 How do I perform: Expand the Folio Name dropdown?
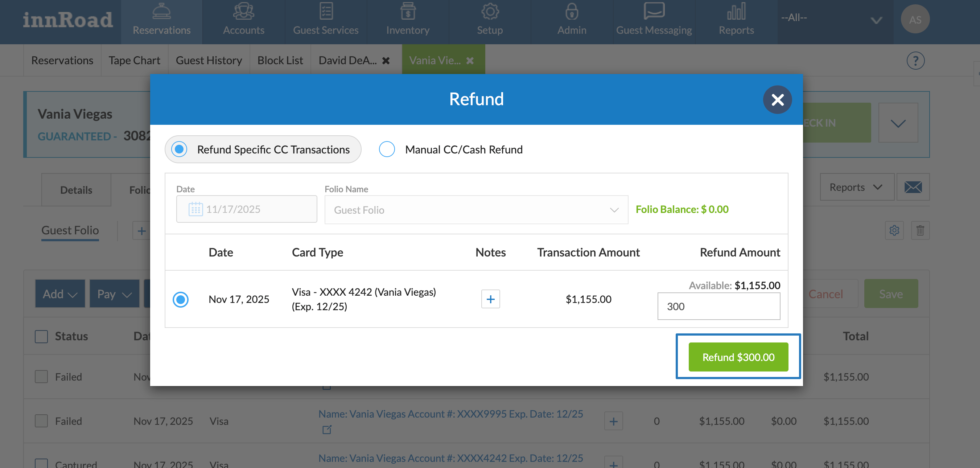(x=475, y=210)
